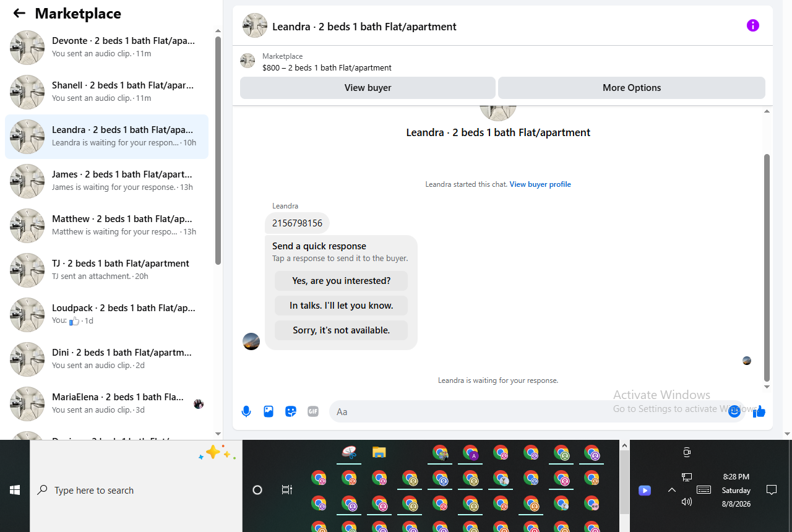Click '$800 – 2 beds 1 bath Flat/apartment' text
792x532 pixels.
(x=327, y=68)
